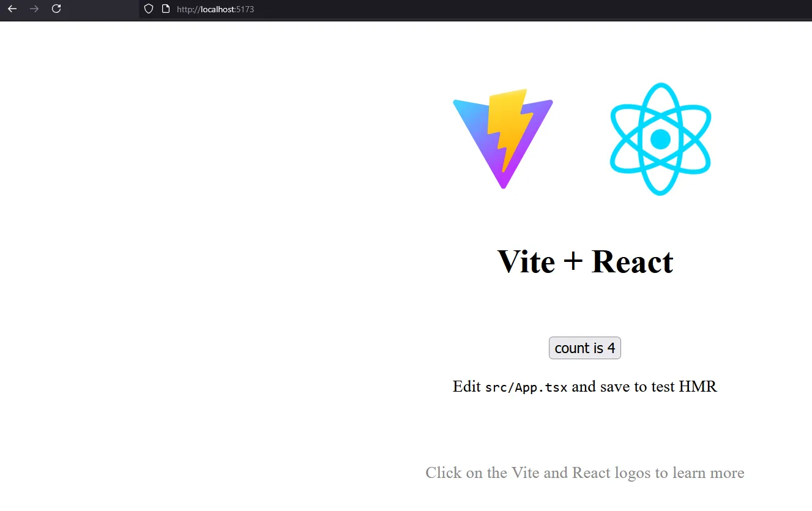
Task: Click the word "Vite" in the heading
Action: pyautogui.click(x=526, y=262)
